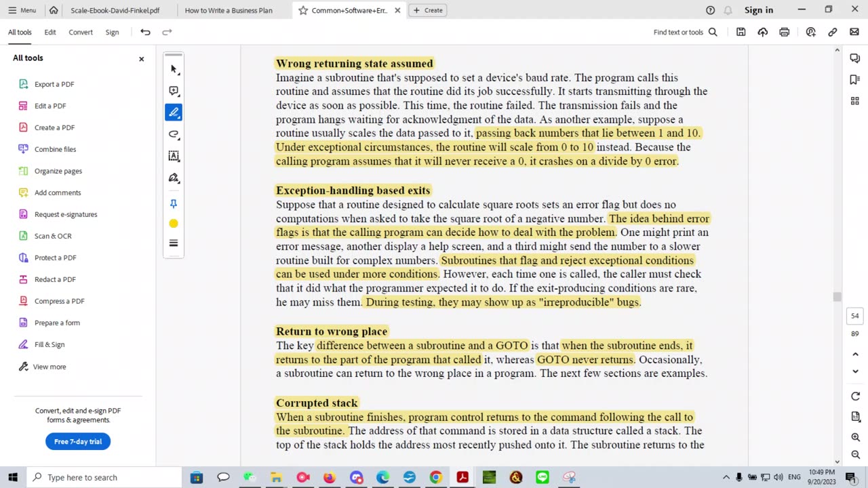Open the Menu hamburger
This screenshot has height=488, width=868.
click(22, 10)
